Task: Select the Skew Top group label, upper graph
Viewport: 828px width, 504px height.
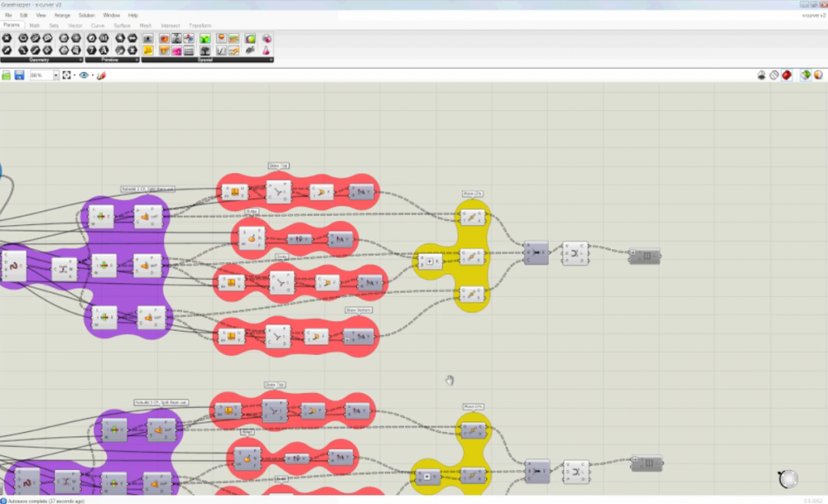Action: [x=278, y=166]
